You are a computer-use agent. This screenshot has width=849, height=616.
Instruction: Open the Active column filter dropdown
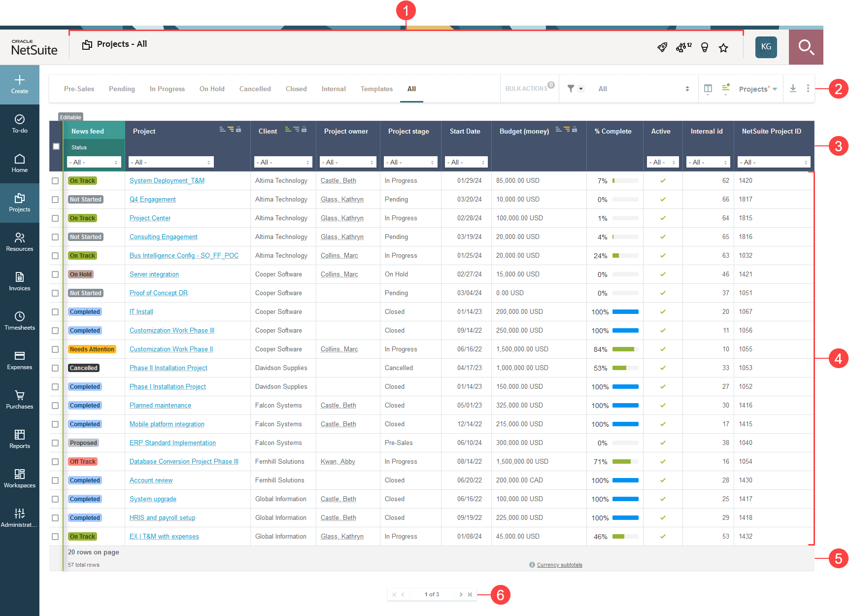[x=663, y=162]
